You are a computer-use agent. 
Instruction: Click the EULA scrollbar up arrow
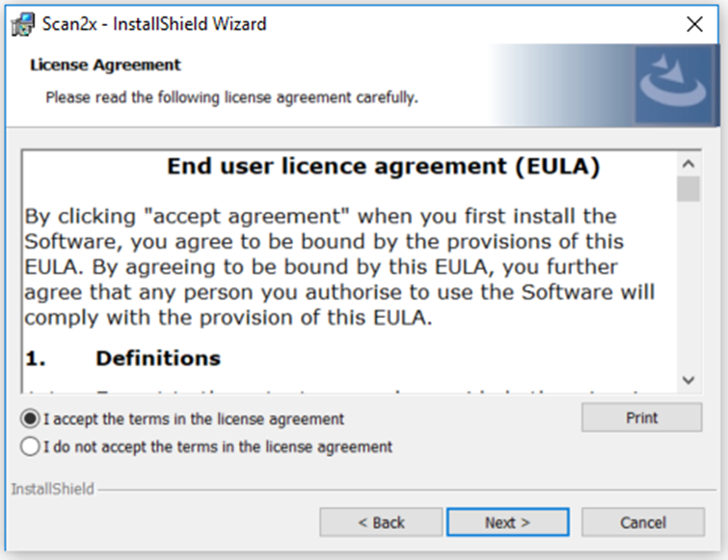coord(688,163)
